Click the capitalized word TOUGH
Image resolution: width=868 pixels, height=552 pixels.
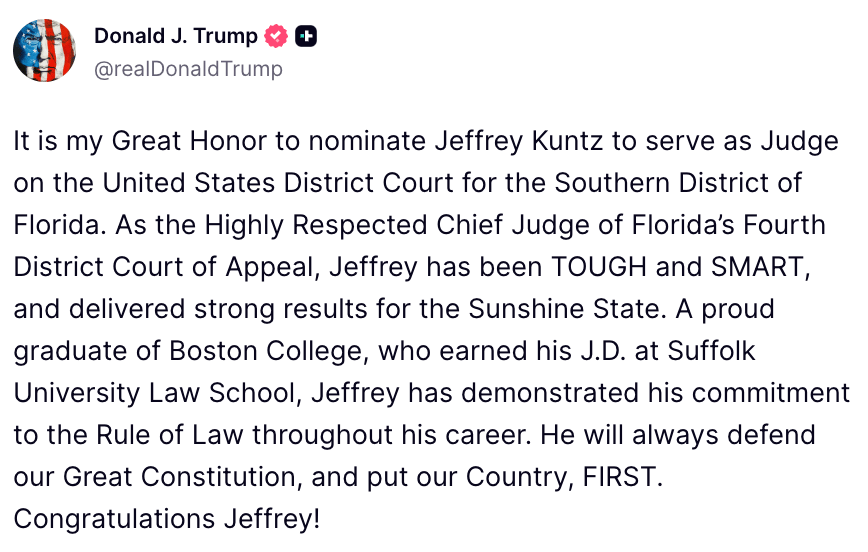point(599,267)
